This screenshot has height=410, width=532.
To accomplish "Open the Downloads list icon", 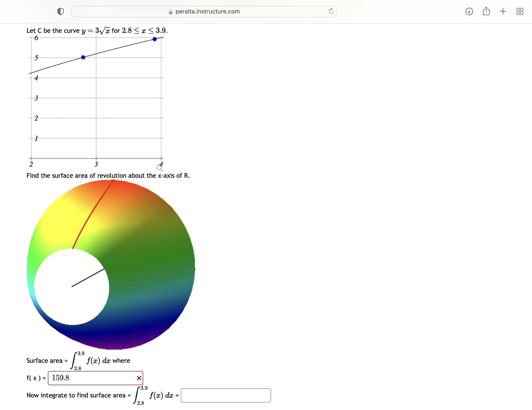I will coord(469,11).
